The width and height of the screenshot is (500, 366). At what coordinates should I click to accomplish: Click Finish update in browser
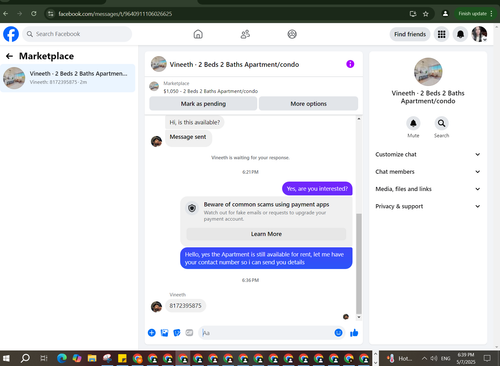click(x=475, y=14)
